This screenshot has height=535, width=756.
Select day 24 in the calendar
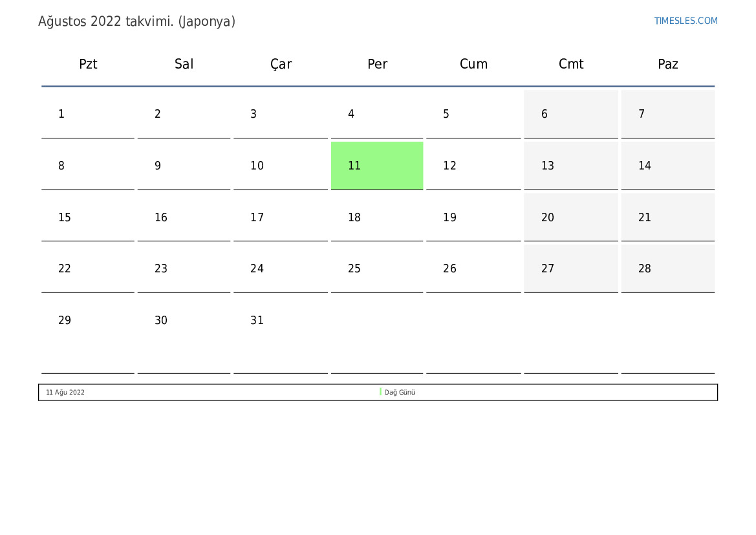(281, 268)
